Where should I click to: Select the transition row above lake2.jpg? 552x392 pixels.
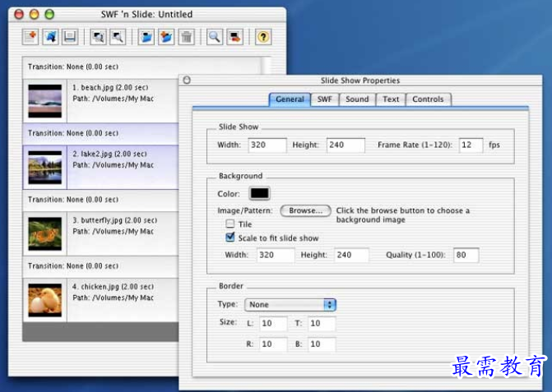pos(100,134)
